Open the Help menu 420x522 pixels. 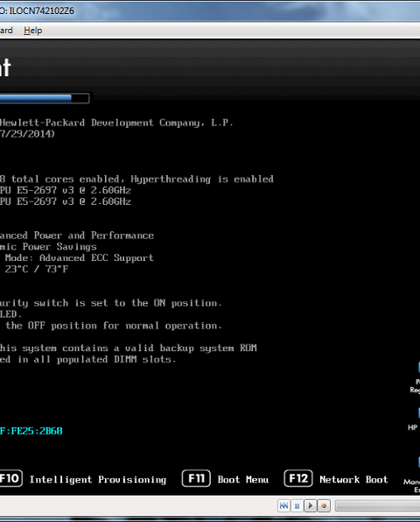pos(32,31)
